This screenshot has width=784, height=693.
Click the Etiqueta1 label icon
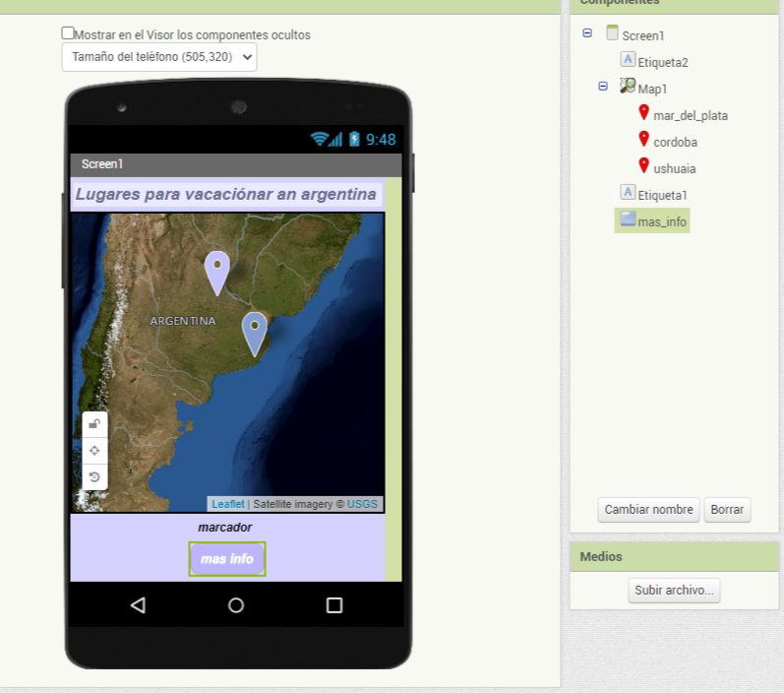click(x=628, y=192)
